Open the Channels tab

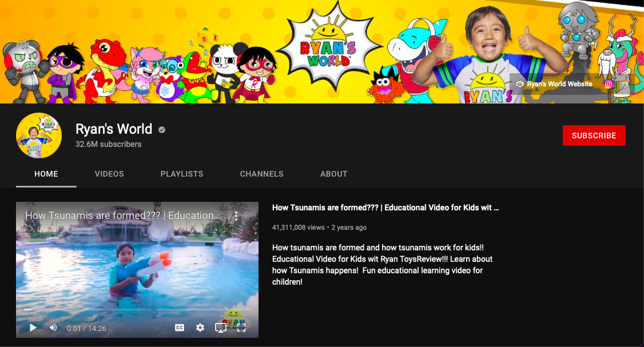[261, 174]
